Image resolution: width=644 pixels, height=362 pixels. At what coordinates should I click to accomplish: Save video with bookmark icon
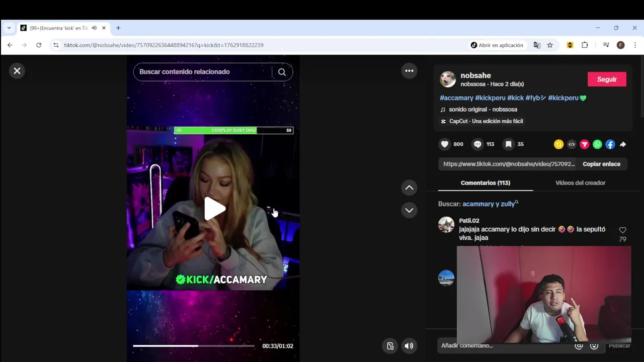tap(509, 144)
